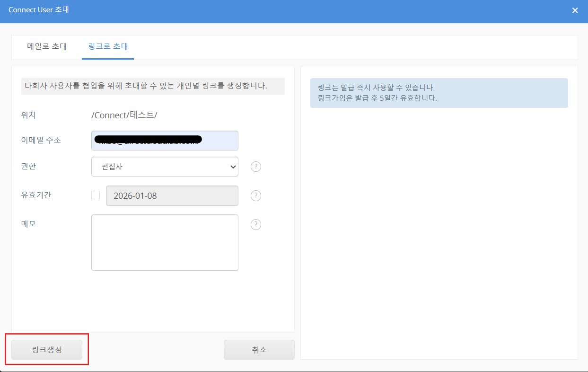
Task: Click the blue link validity notice box
Action: point(439,93)
